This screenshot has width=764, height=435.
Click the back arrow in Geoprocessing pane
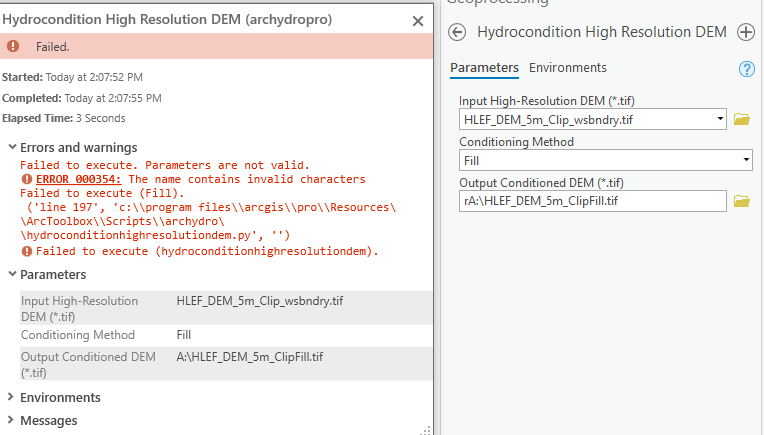click(x=458, y=32)
